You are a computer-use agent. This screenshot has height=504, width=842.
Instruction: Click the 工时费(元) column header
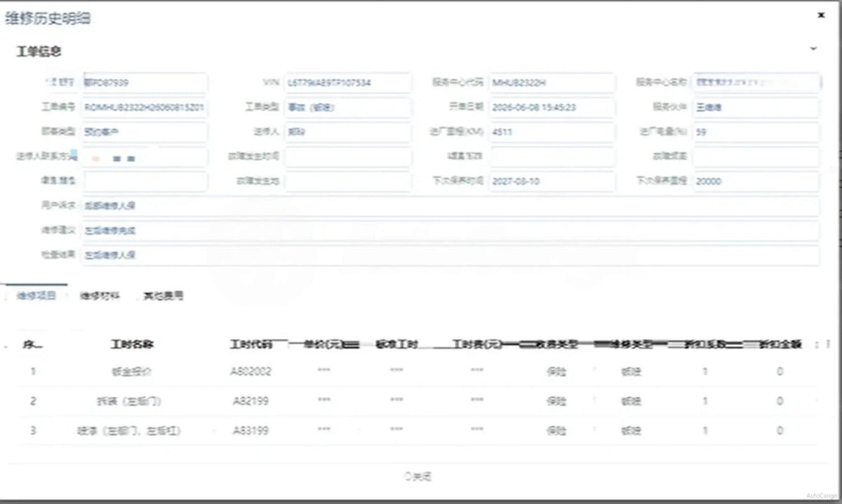click(477, 344)
